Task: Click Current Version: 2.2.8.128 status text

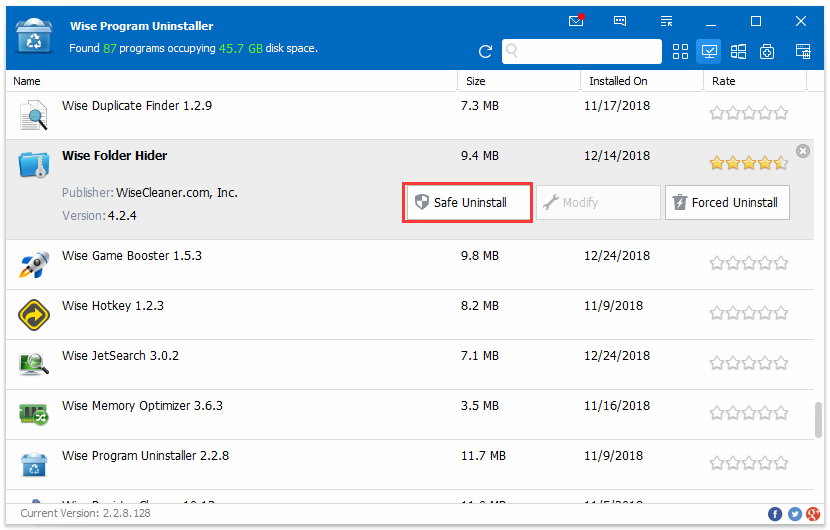Action: click(85, 514)
